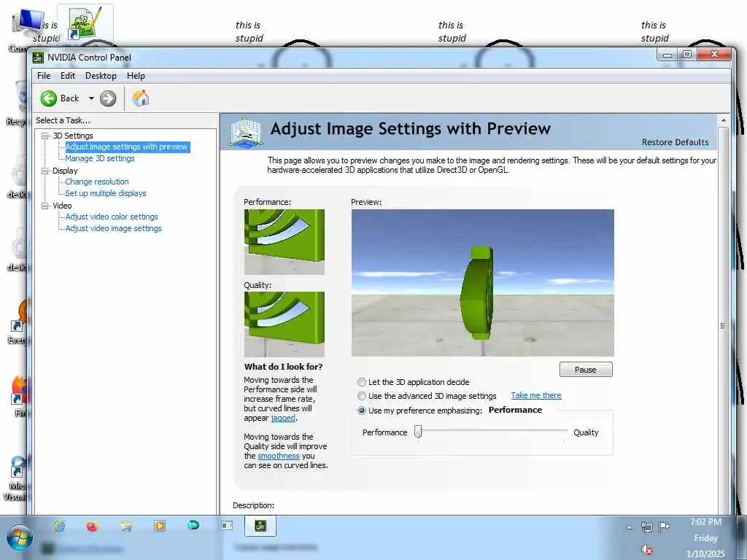Viewport: 747px width, 560px height.
Task: Maximize the NVIDIA Control Panel window
Action: (x=687, y=54)
